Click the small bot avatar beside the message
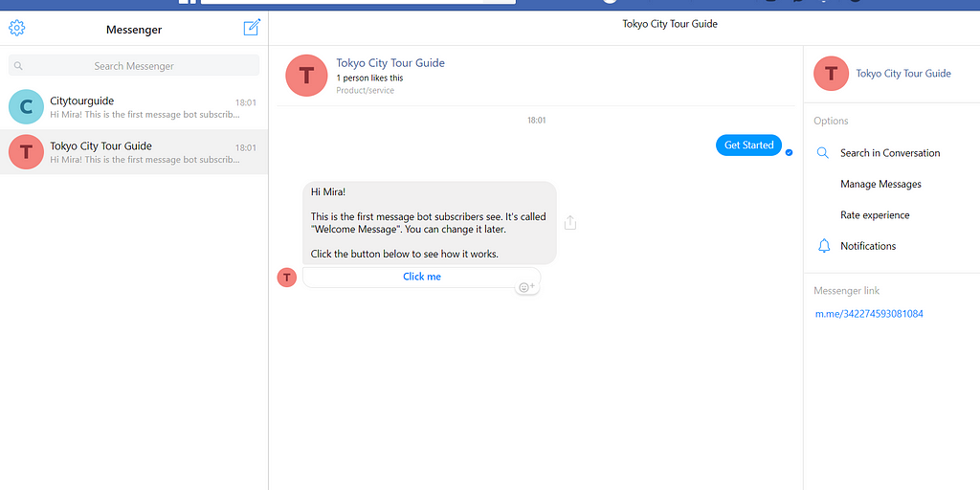The height and width of the screenshot is (490, 980). point(287,277)
